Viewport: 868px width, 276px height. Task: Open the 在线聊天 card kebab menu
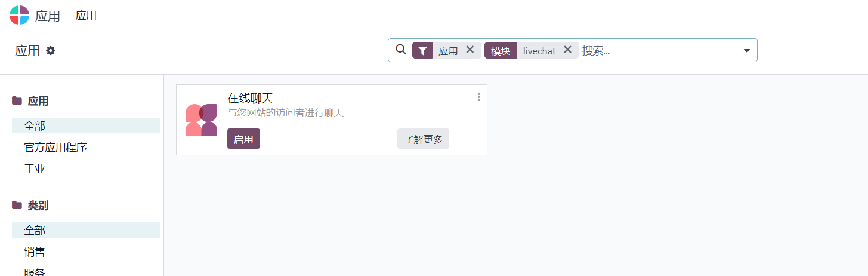click(x=478, y=97)
